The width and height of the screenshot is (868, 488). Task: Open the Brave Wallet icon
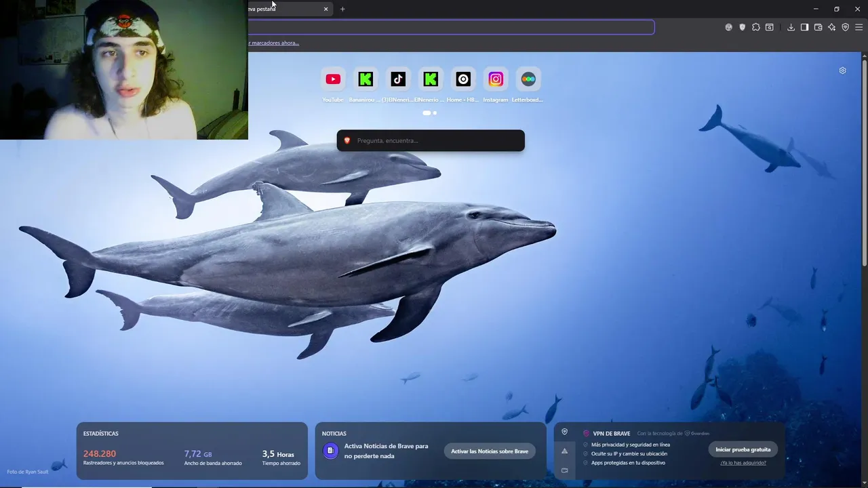coord(818,27)
